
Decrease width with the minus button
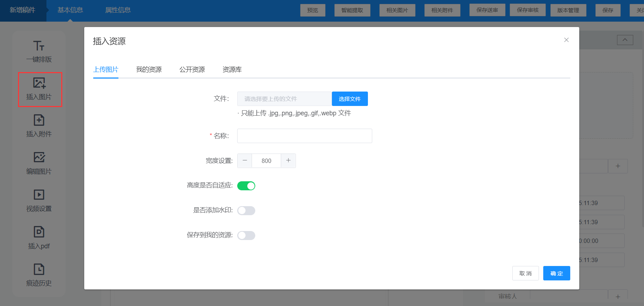click(245, 161)
